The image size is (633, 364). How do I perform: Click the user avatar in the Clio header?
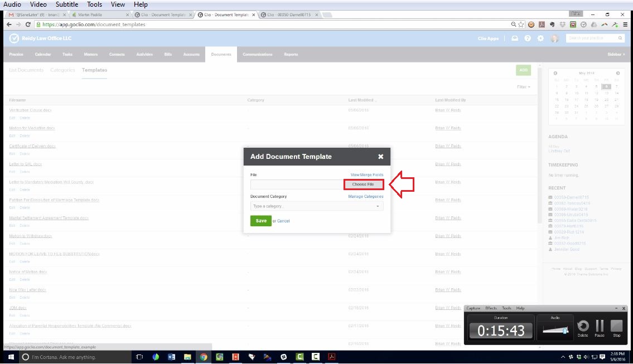tap(555, 38)
